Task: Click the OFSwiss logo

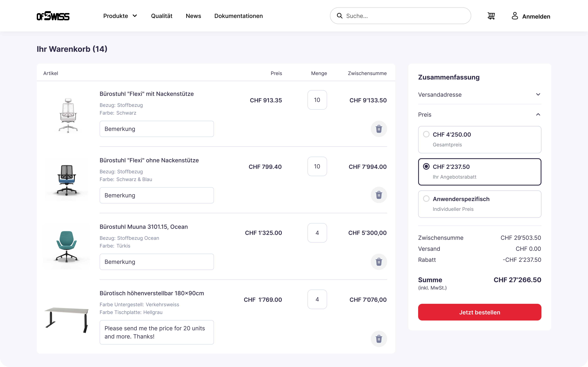Action: [53, 16]
